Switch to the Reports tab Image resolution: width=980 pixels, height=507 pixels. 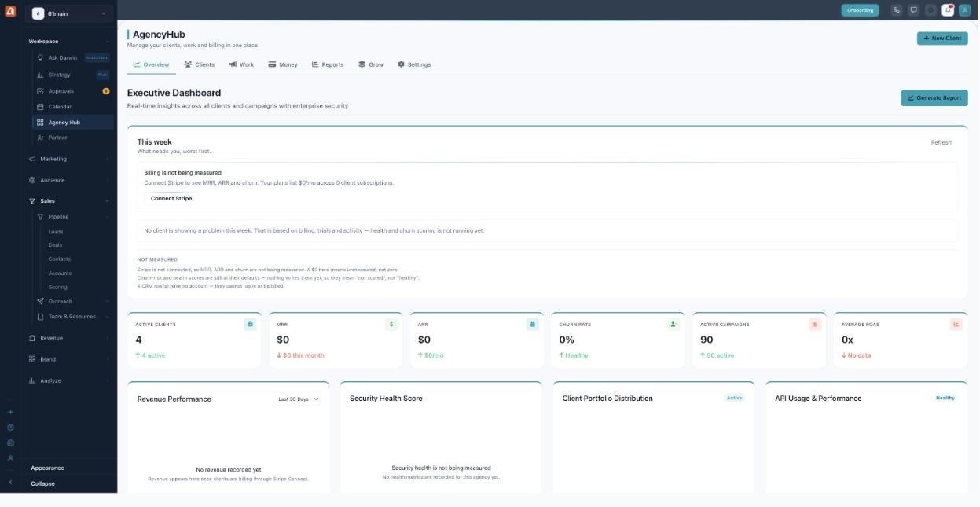(328, 64)
